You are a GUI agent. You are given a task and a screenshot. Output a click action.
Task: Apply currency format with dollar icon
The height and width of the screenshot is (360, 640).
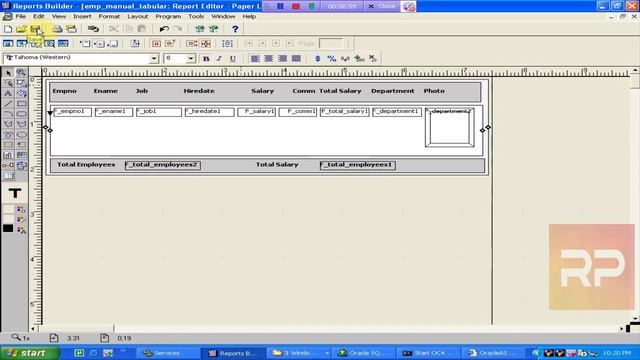[318, 58]
